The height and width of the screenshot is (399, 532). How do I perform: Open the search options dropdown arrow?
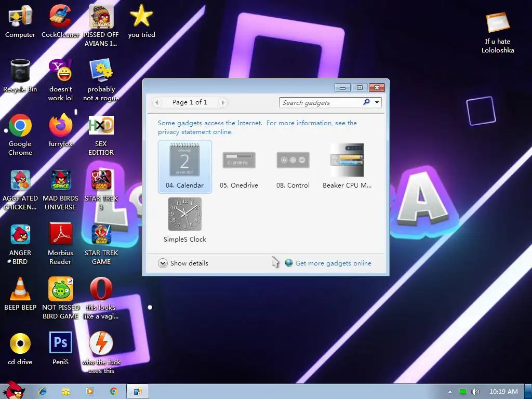coord(377,102)
